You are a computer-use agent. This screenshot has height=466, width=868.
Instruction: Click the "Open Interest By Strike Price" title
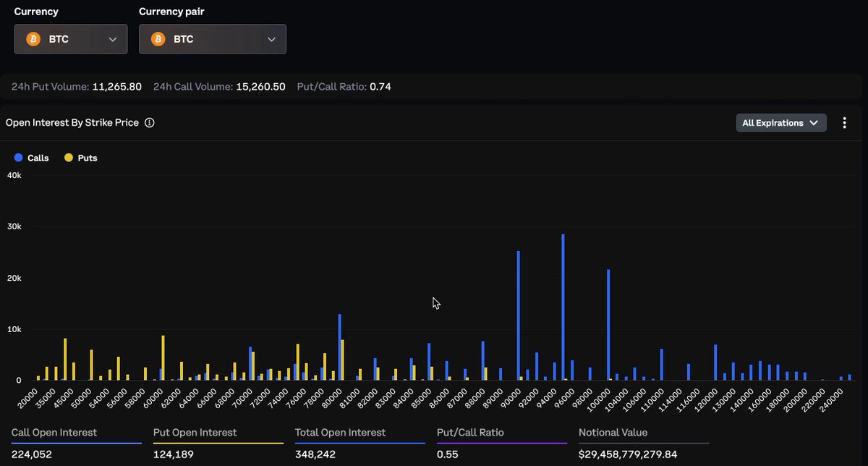point(72,123)
